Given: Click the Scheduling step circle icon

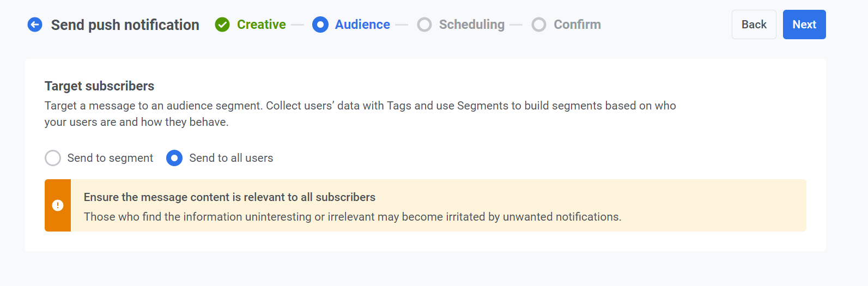Looking at the screenshot, I should coord(424,25).
